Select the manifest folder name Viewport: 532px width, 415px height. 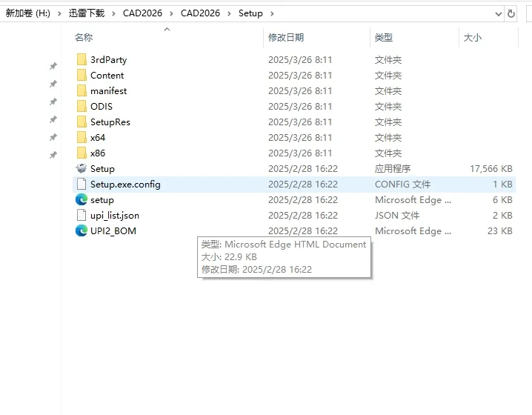click(x=109, y=91)
